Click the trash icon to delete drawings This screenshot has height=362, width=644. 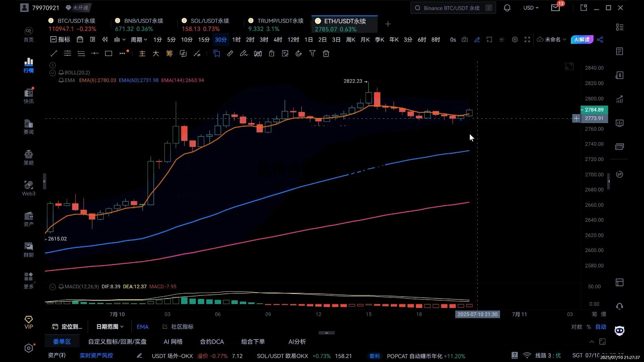coord(326,54)
